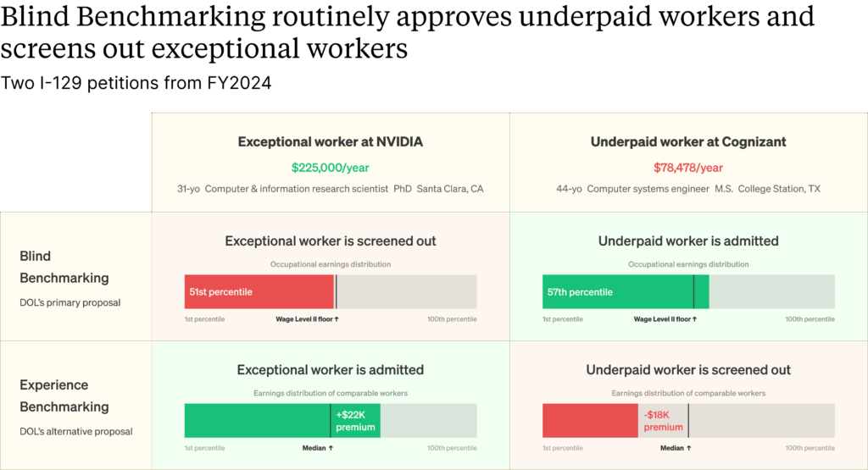Click the green "57th percentile" bar
Viewport: 868px width, 470px height.
click(617, 292)
